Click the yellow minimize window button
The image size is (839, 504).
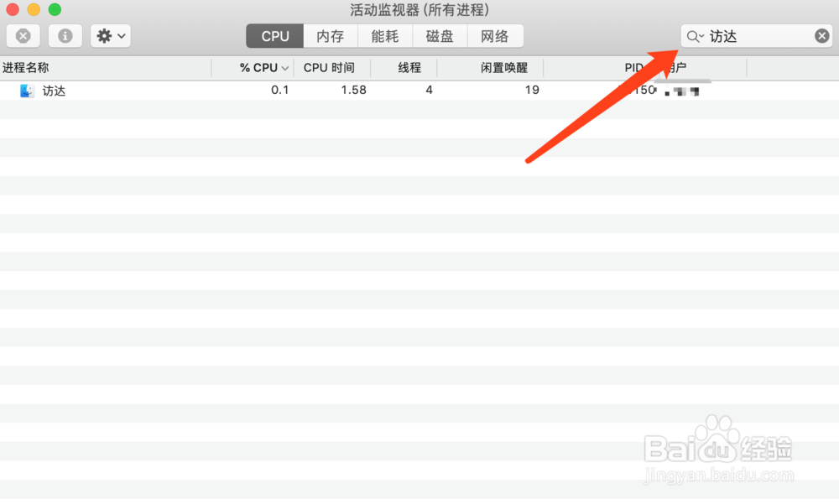pyautogui.click(x=34, y=9)
